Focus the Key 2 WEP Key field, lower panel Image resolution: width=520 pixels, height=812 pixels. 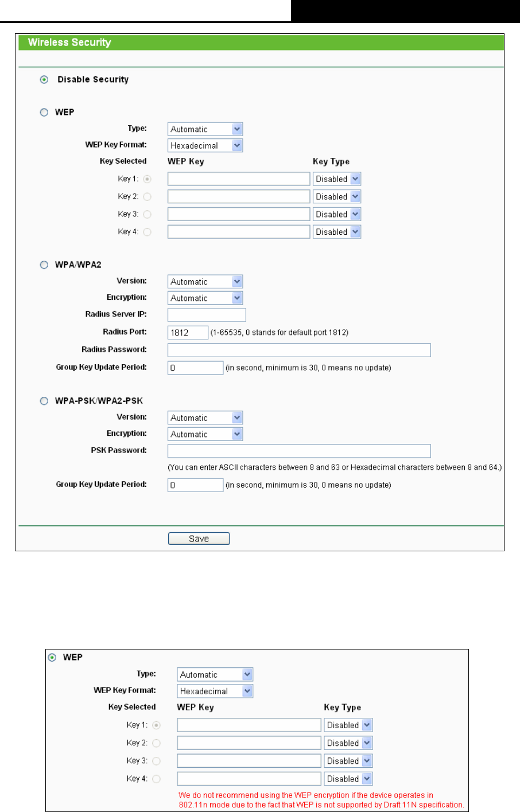click(x=249, y=743)
